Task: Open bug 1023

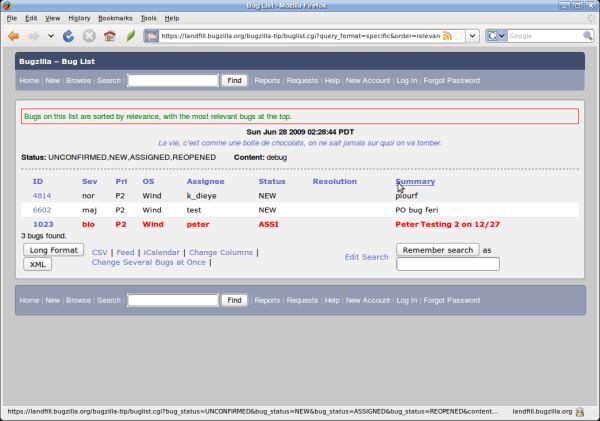Action: (x=43, y=224)
